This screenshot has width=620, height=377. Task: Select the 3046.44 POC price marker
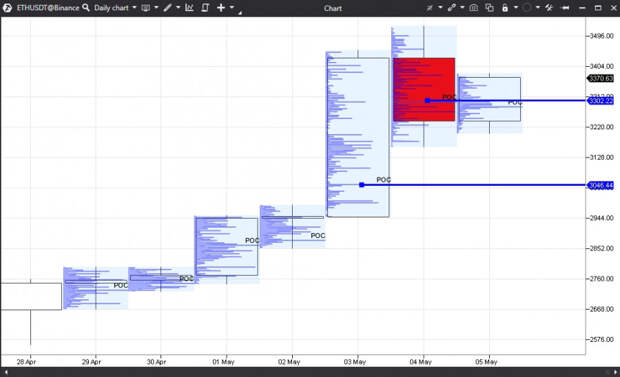[601, 185]
